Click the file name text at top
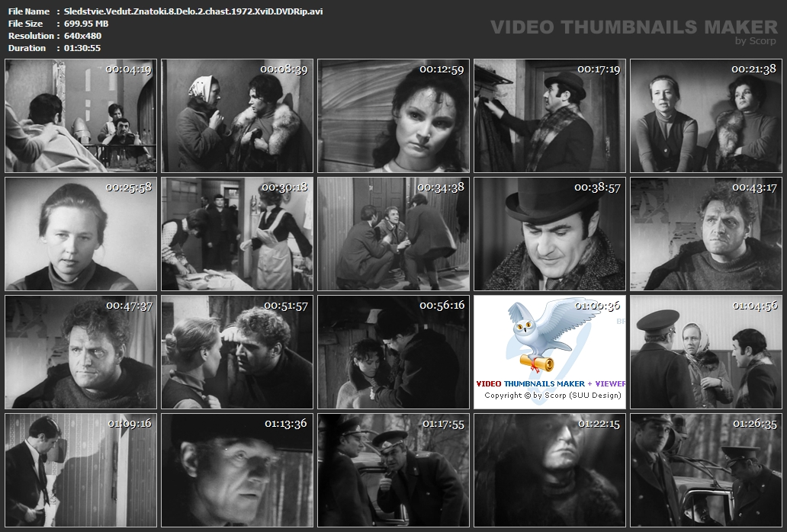The image size is (787, 532). coord(194,11)
